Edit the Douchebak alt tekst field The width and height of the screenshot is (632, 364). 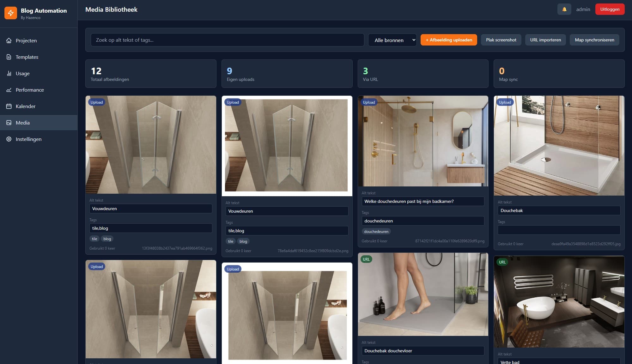559,210
